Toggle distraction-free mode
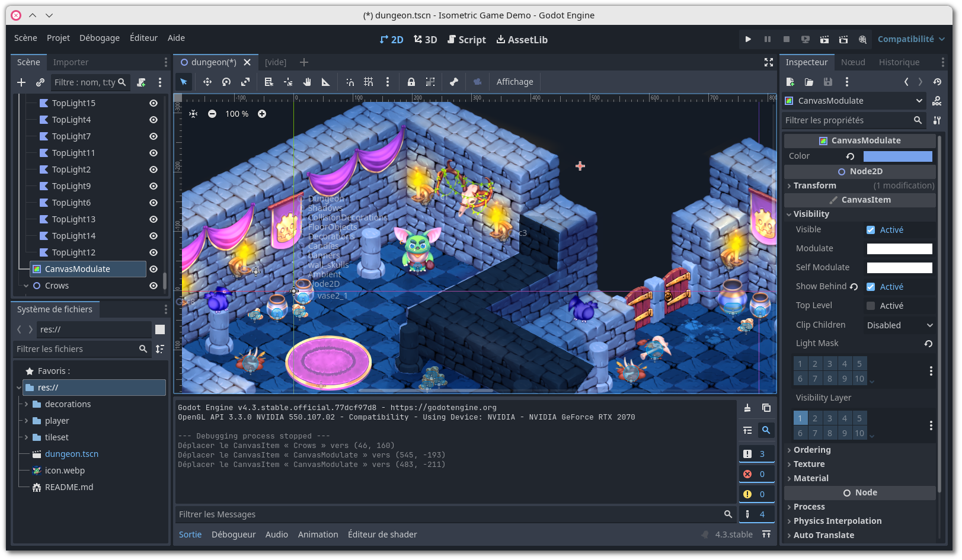962x560 pixels. point(769,62)
